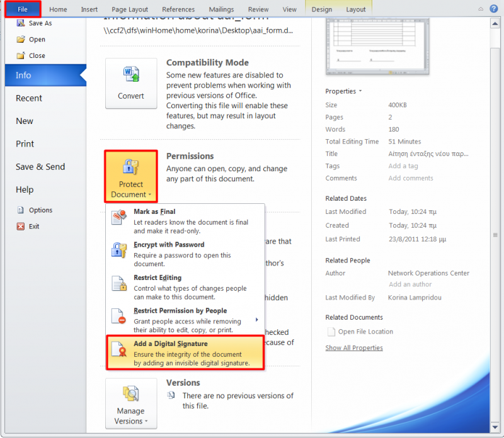Switch to the Home tab

click(x=58, y=9)
